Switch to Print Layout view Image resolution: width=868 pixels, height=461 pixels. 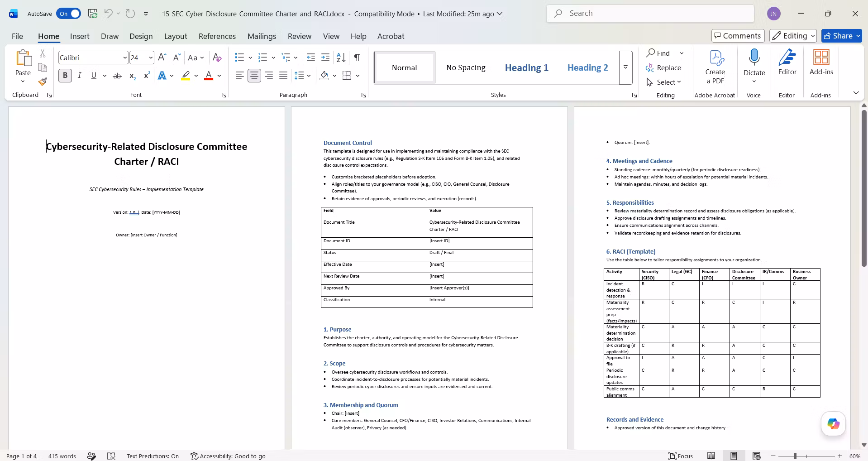(x=734, y=456)
